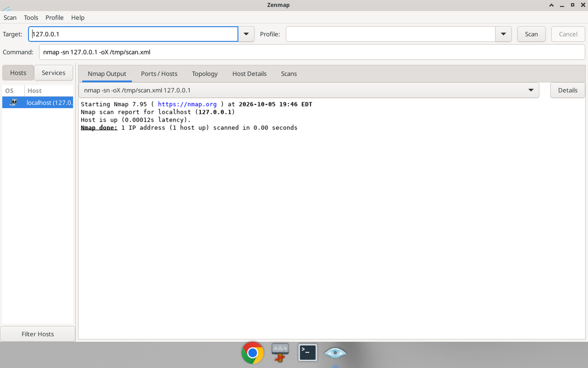Image resolution: width=588 pixels, height=368 pixels.
Task: Click the Profile text field
Action: point(390,34)
